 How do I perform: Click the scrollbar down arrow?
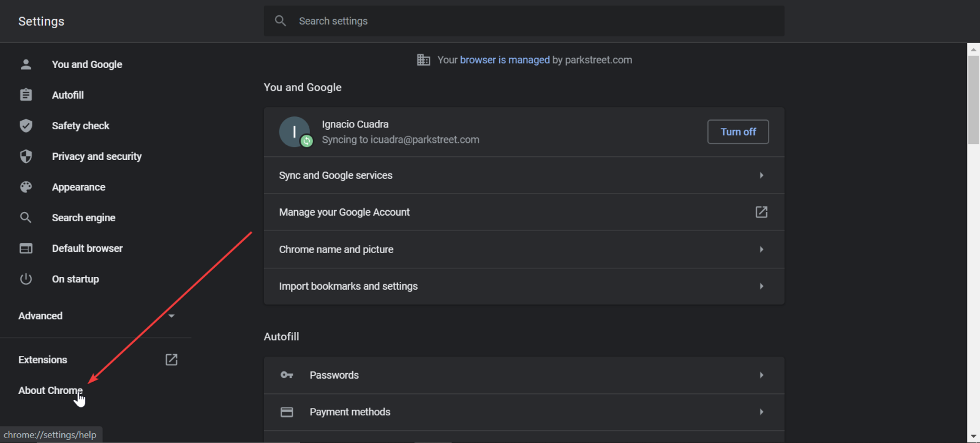tap(973, 437)
